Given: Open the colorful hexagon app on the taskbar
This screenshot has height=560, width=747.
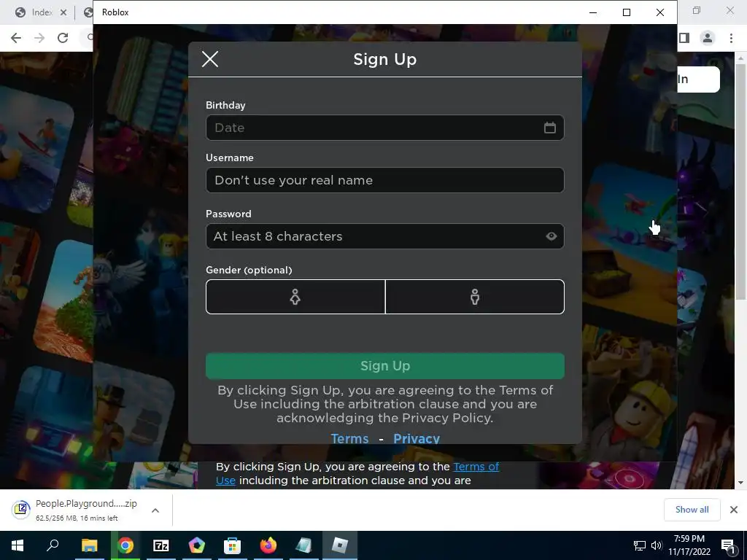Looking at the screenshot, I should tap(197, 545).
